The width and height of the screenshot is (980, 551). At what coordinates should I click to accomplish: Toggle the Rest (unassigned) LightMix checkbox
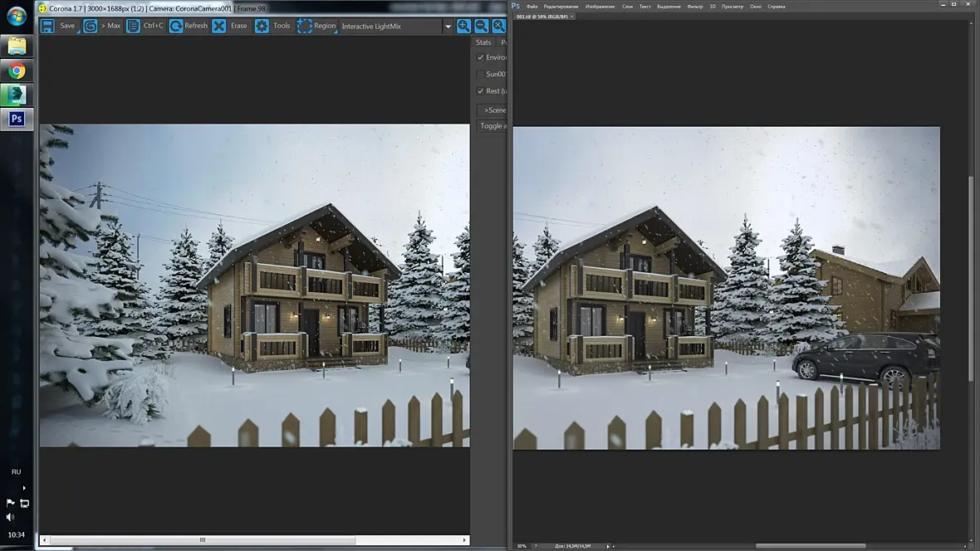pyautogui.click(x=481, y=91)
